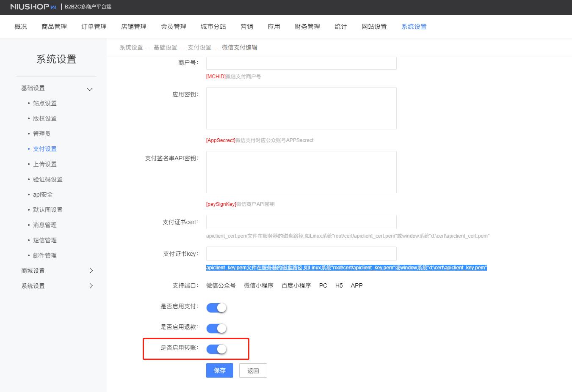
Task: Open api安全 settings from sidebar
Action: [42, 194]
